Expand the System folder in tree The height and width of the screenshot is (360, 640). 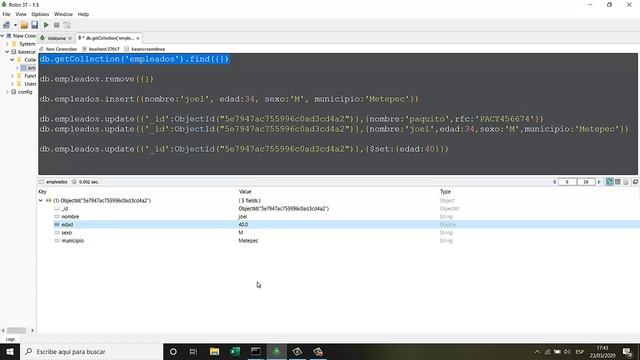click(7, 44)
